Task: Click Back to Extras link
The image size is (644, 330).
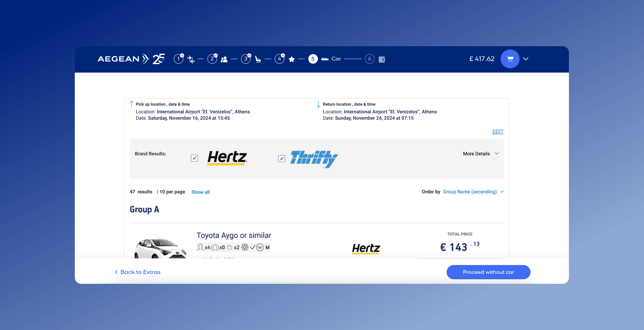Action: tap(138, 272)
